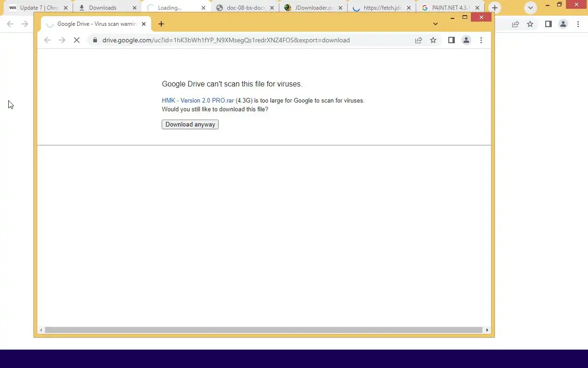Open side panel in background Chrome window
Image resolution: width=588 pixels, height=368 pixels.
pyautogui.click(x=548, y=24)
